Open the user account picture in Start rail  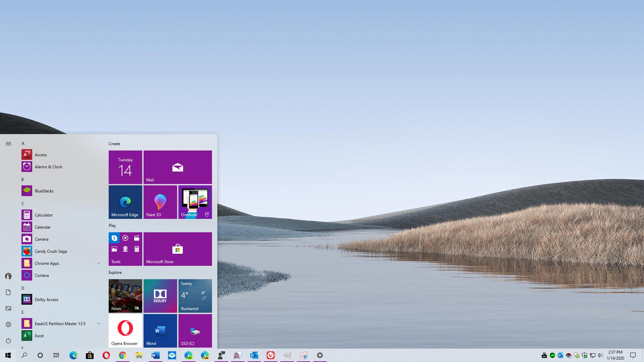(8, 276)
